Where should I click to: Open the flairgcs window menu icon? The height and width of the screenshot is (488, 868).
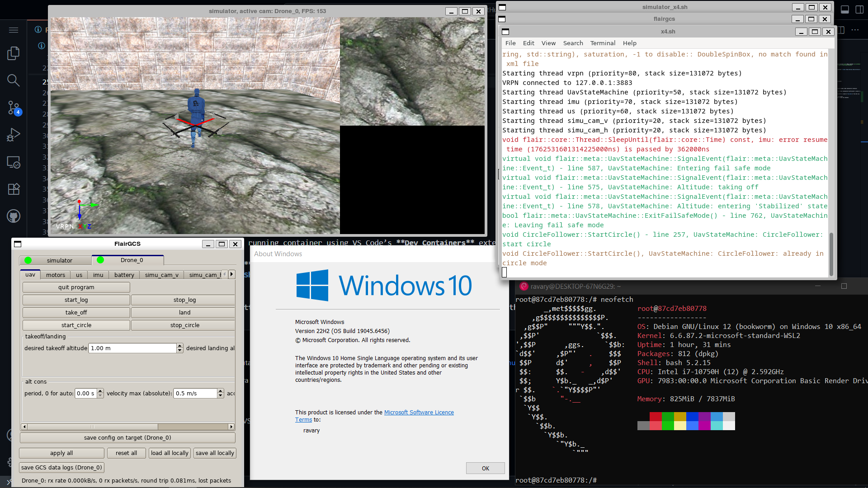(x=502, y=19)
